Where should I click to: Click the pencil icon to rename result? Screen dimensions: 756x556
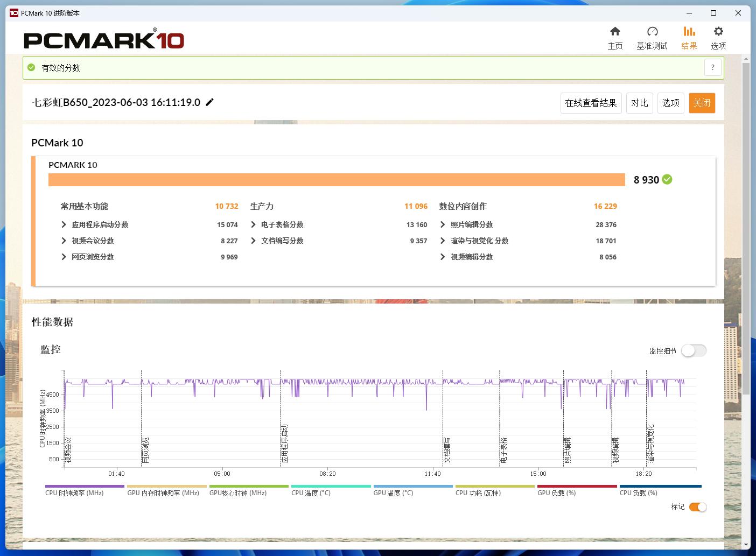210,102
